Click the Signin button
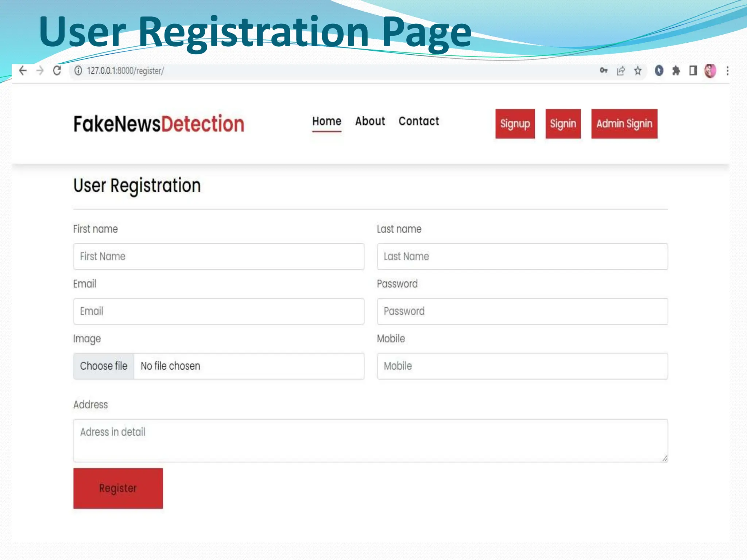The width and height of the screenshot is (747, 560). (563, 124)
